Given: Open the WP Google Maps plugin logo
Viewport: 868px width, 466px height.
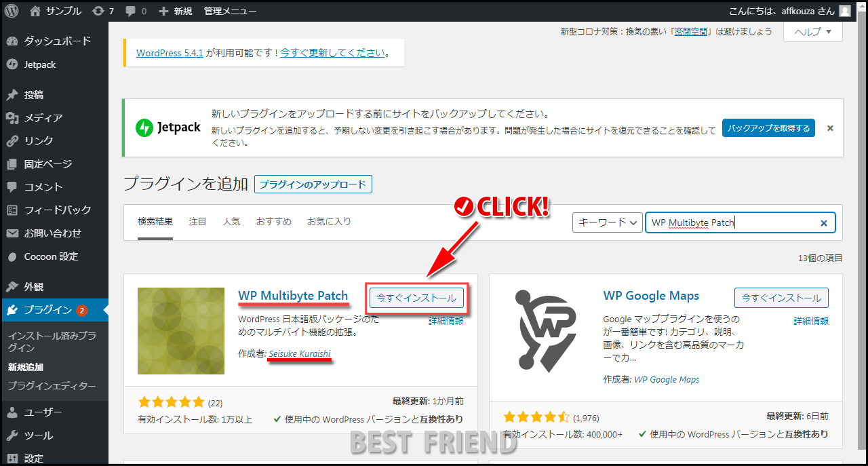Looking at the screenshot, I should coord(547,331).
